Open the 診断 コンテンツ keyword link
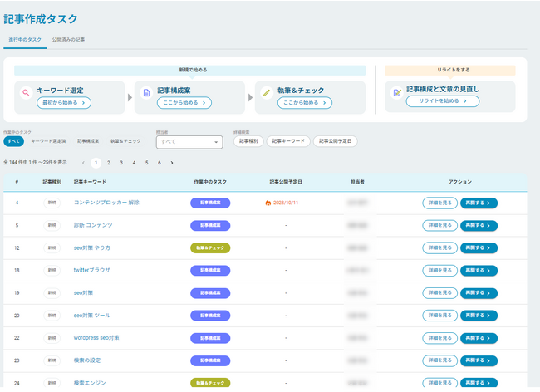Viewport: 540px width, 392px height. [93, 225]
